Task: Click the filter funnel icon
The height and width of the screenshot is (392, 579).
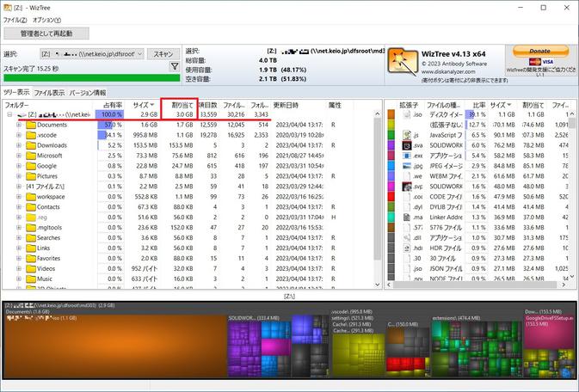Action: pos(175,66)
